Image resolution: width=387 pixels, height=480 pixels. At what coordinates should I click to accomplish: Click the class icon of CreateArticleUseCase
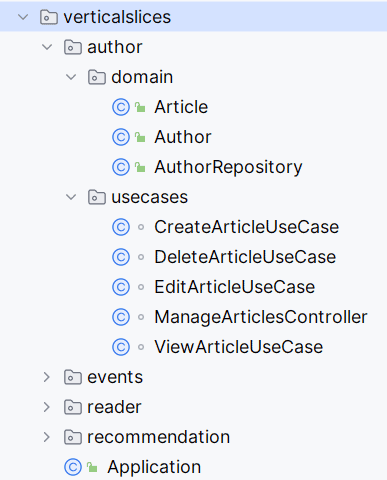tap(121, 227)
